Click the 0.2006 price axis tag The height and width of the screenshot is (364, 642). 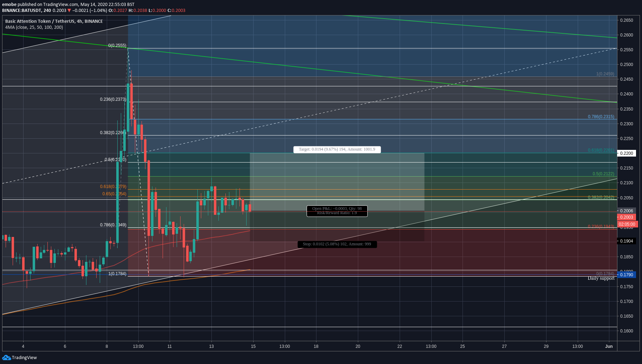(x=627, y=211)
